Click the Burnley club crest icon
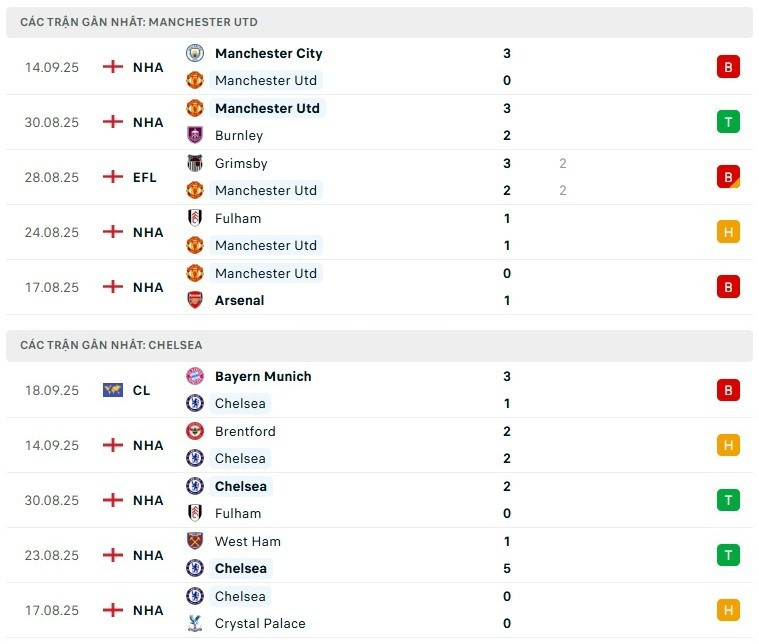The width and height of the screenshot is (759, 644). click(195, 135)
